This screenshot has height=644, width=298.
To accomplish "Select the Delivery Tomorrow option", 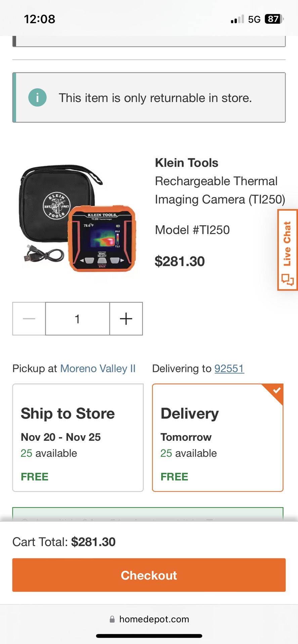I will click(x=217, y=437).
